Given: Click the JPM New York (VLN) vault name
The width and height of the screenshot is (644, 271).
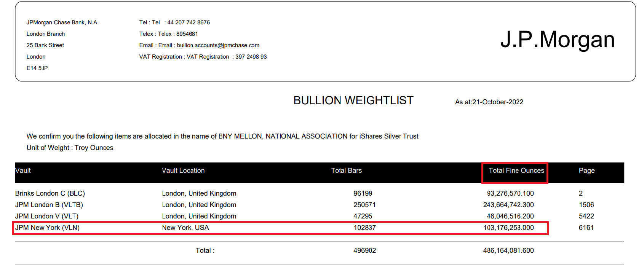Looking at the screenshot, I should pos(47,228).
